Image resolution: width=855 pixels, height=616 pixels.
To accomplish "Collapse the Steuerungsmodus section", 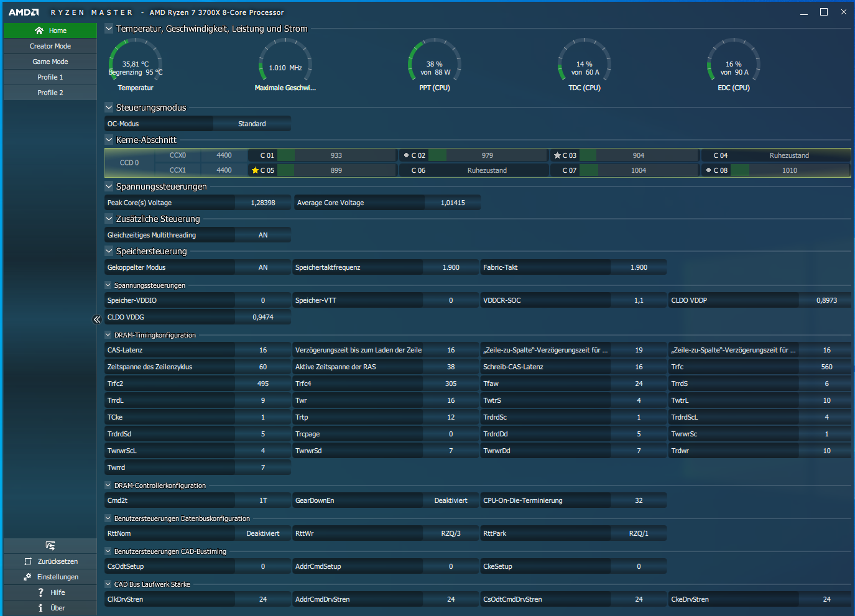I will (109, 108).
